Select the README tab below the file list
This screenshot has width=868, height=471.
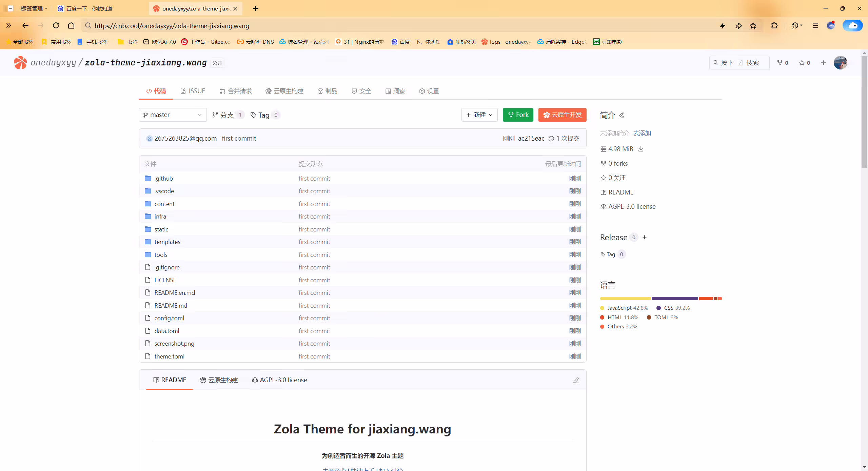[x=170, y=380]
